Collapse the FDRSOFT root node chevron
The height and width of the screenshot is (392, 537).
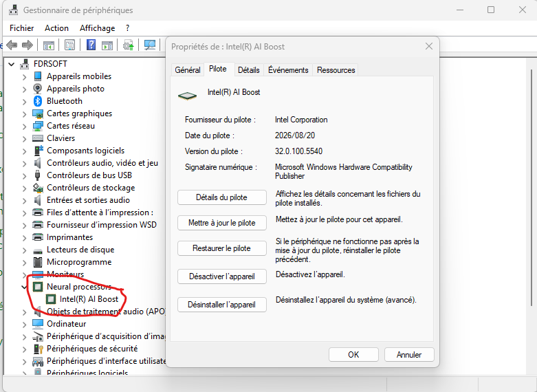(12, 64)
